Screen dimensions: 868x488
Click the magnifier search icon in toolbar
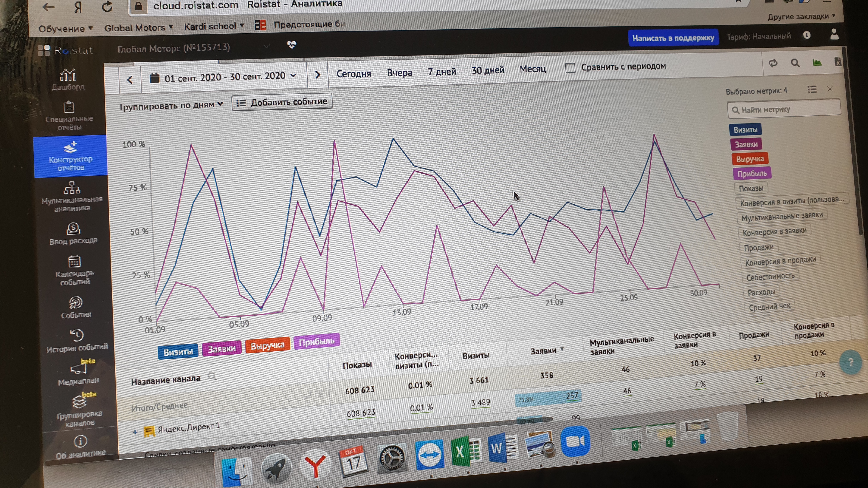tap(795, 63)
